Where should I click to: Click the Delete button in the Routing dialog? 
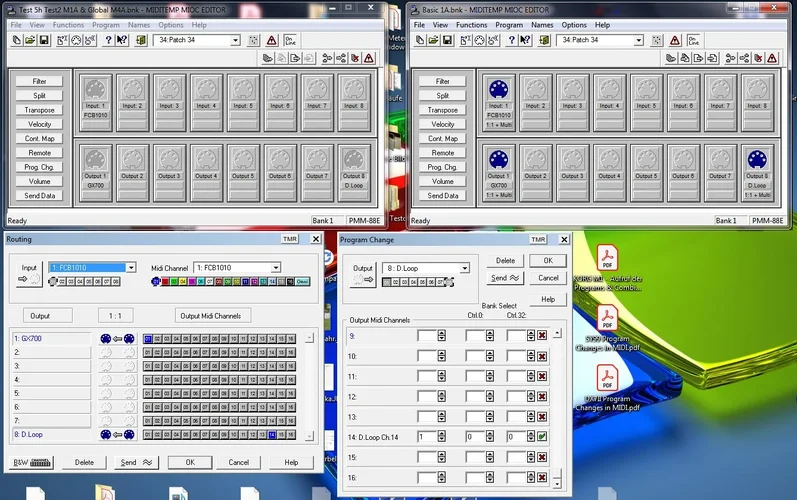pyautogui.click(x=85, y=462)
